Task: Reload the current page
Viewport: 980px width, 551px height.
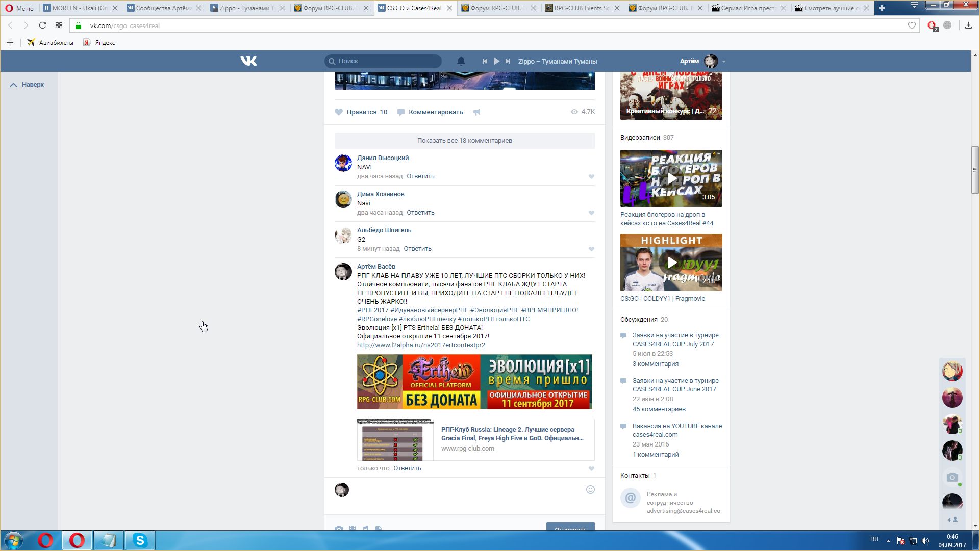Action: pos(42,25)
